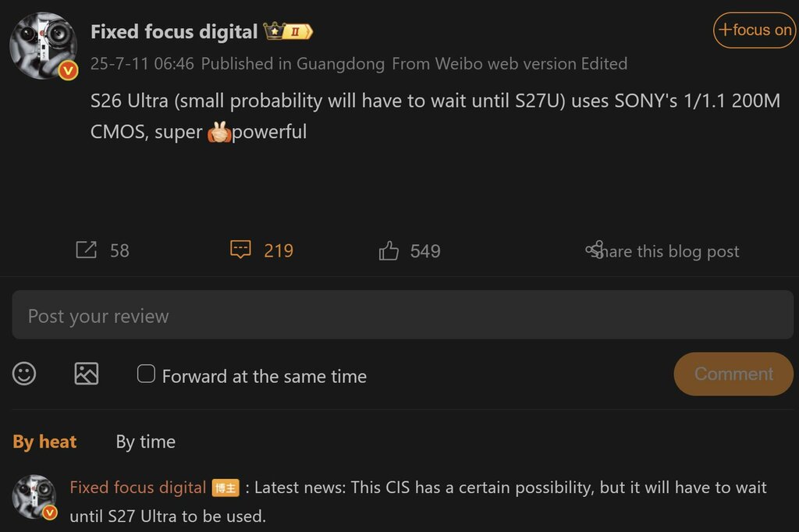Click the commenter's small avatar
Viewport: 799px width, 532px height.
click(x=34, y=496)
